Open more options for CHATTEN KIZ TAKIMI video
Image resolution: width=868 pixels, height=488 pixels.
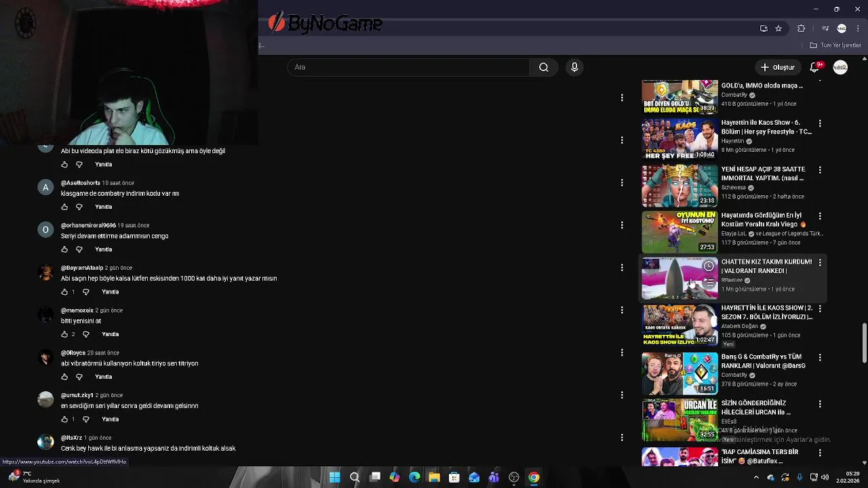tap(820, 262)
